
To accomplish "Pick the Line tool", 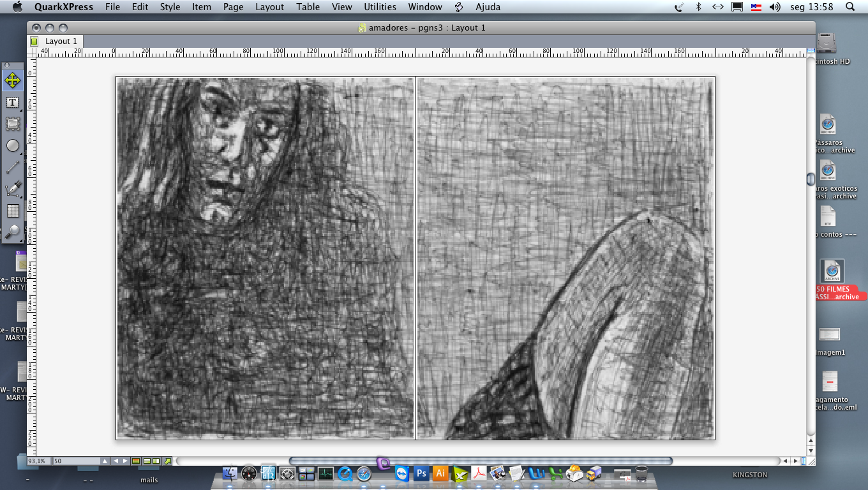I will (x=13, y=168).
